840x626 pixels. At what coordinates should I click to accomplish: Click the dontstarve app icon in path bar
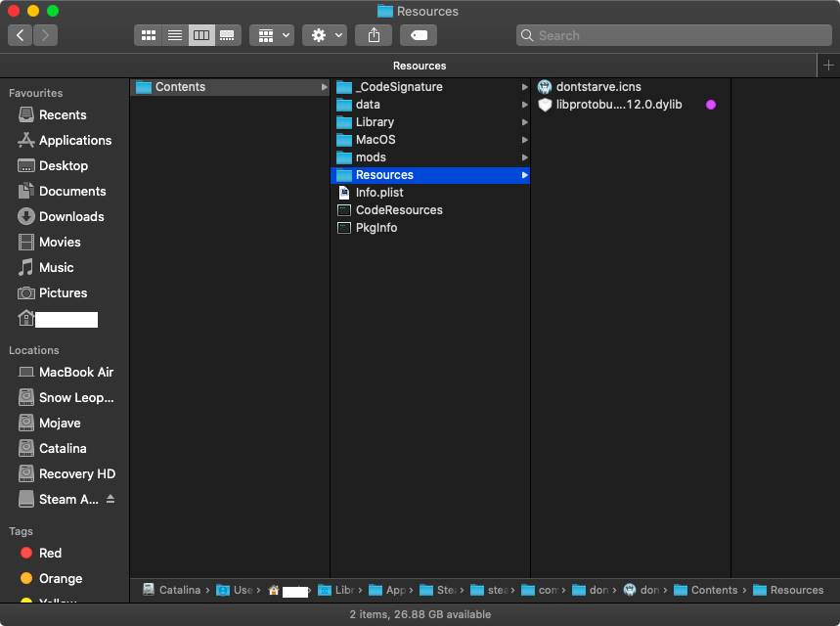click(x=630, y=590)
